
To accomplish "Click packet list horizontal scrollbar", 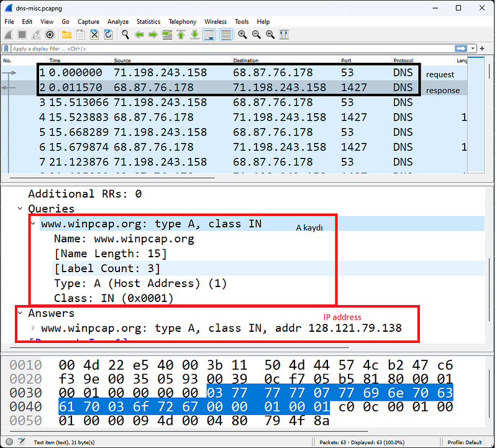I will pos(112,178).
